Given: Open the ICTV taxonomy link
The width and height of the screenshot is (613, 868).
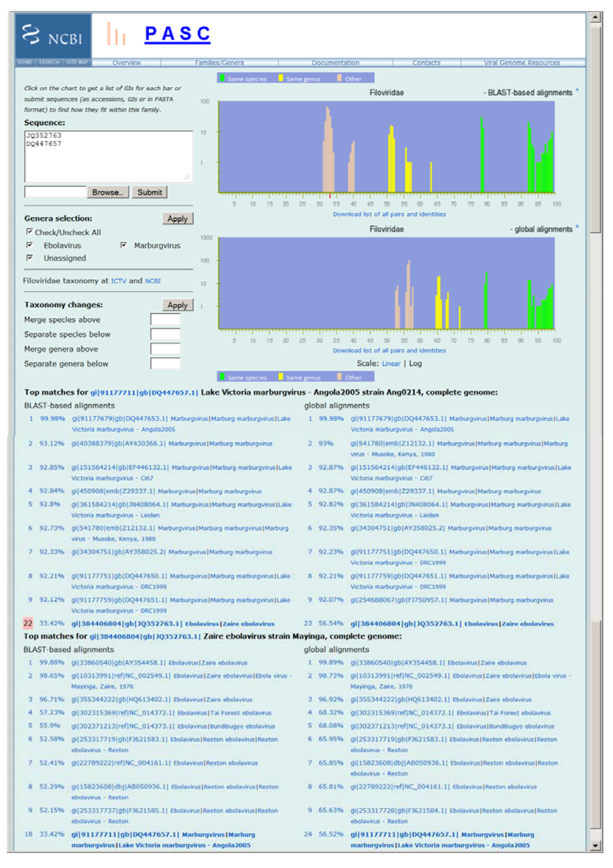Looking at the screenshot, I should [119, 281].
